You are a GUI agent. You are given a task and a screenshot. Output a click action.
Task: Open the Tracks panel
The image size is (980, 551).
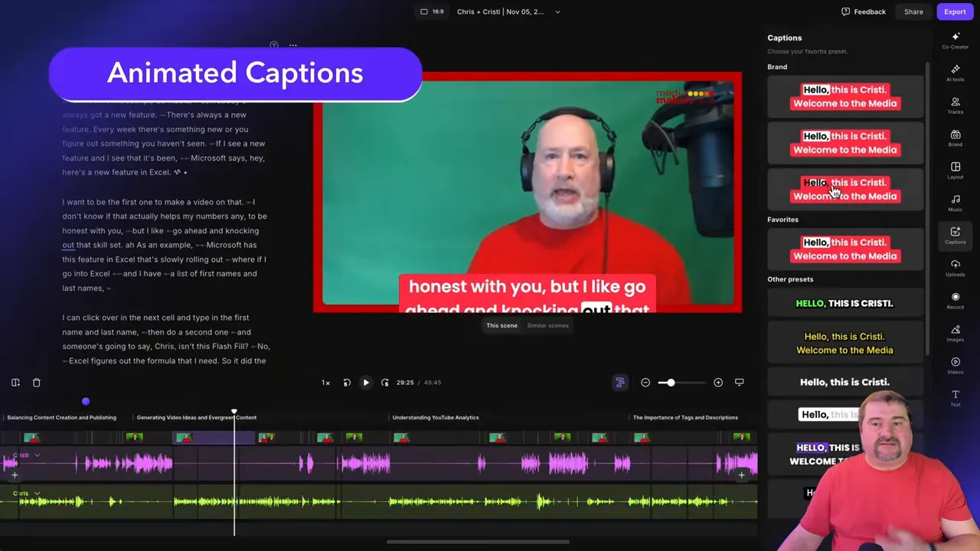pyautogui.click(x=955, y=106)
